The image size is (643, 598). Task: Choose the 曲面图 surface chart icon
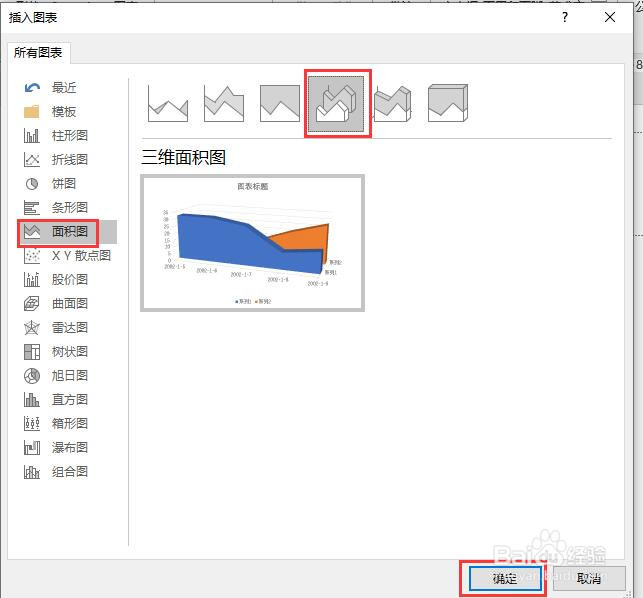(32, 304)
